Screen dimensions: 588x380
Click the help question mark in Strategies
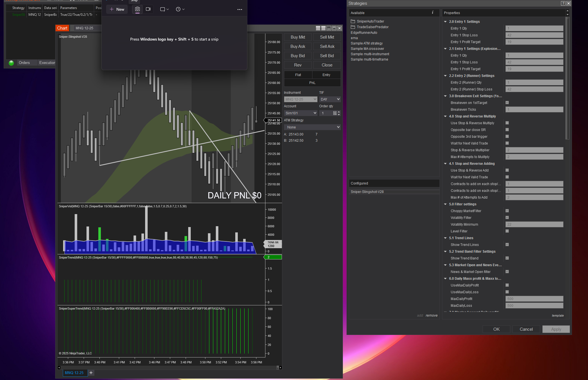tap(563, 3)
